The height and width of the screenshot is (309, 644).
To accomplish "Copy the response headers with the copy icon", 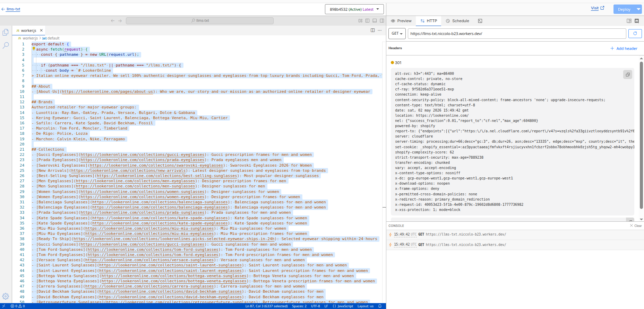I will click(x=628, y=74).
